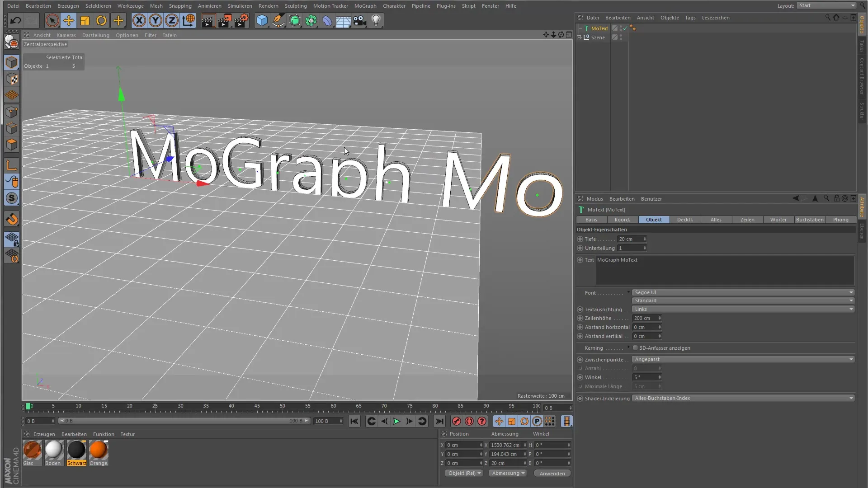
Task: Switch the coordinate system icon
Action: coord(188,20)
